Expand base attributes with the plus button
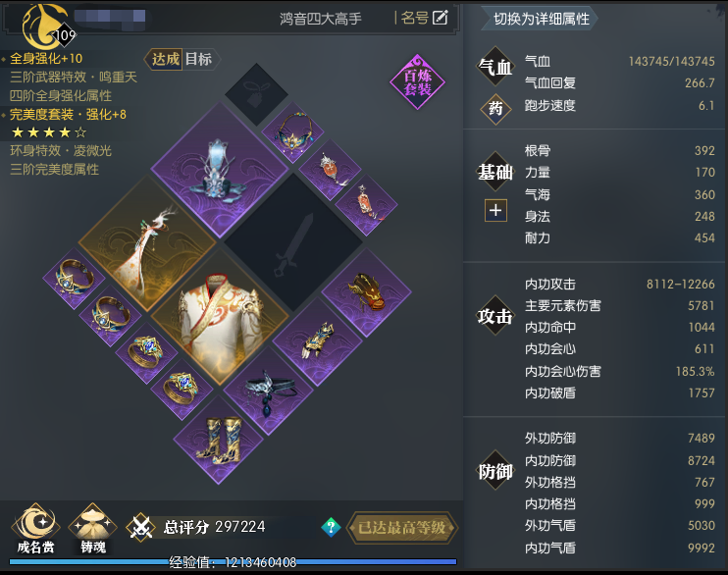Screen dimensions: 728x575 coord(495,210)
